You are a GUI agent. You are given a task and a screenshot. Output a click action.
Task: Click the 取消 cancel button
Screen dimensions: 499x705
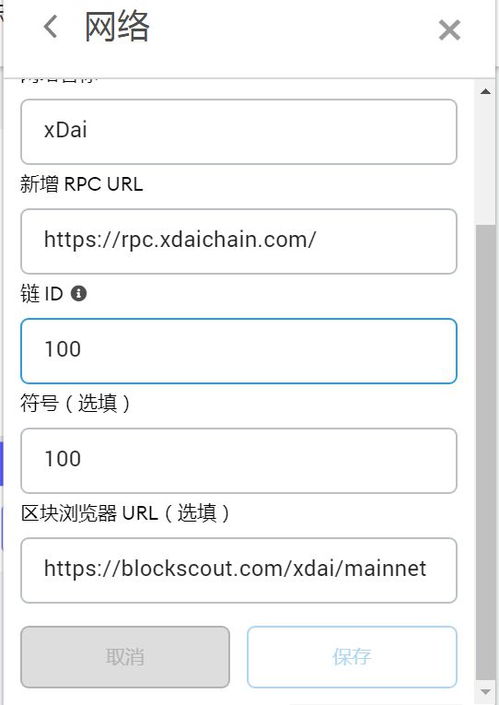[125, 657]
